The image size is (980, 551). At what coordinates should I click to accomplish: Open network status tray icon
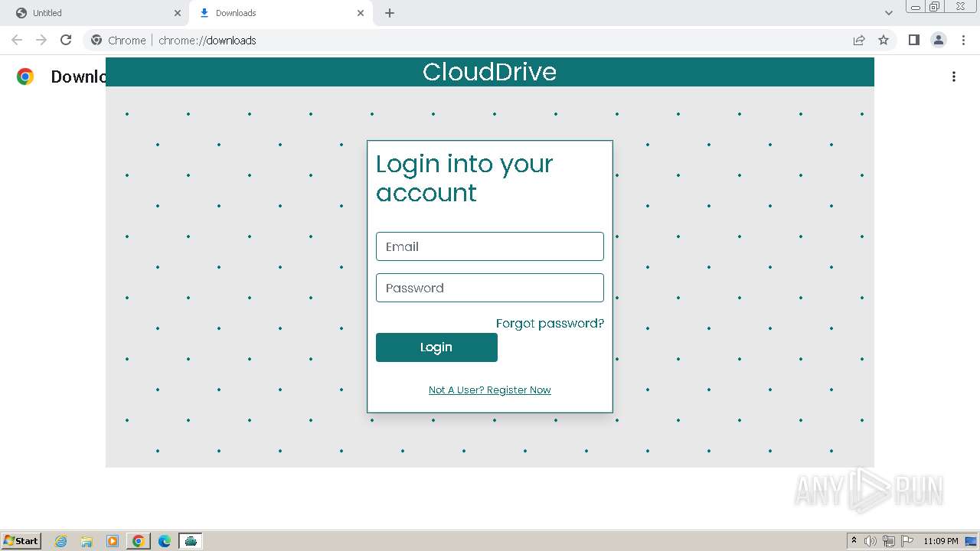[x=889, y=541]
